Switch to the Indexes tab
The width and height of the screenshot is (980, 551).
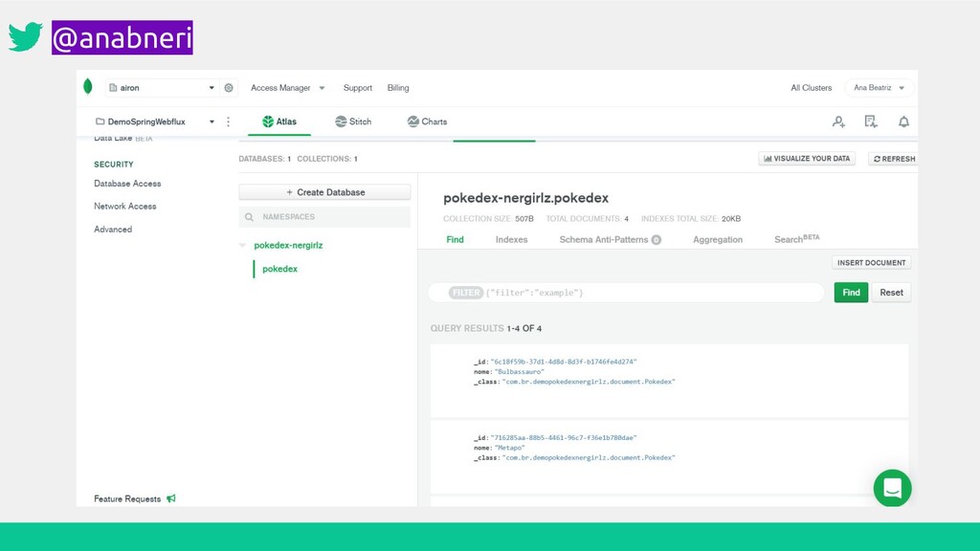point(511,240)
